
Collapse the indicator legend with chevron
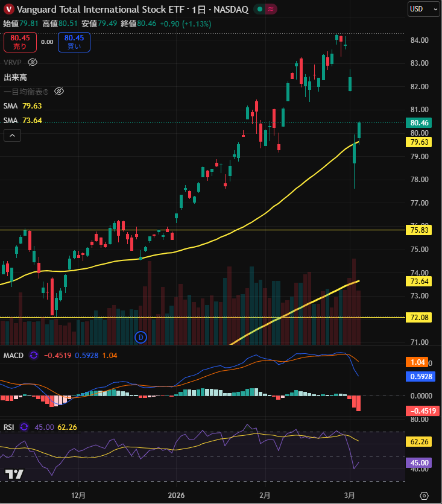tap(12, 136)
